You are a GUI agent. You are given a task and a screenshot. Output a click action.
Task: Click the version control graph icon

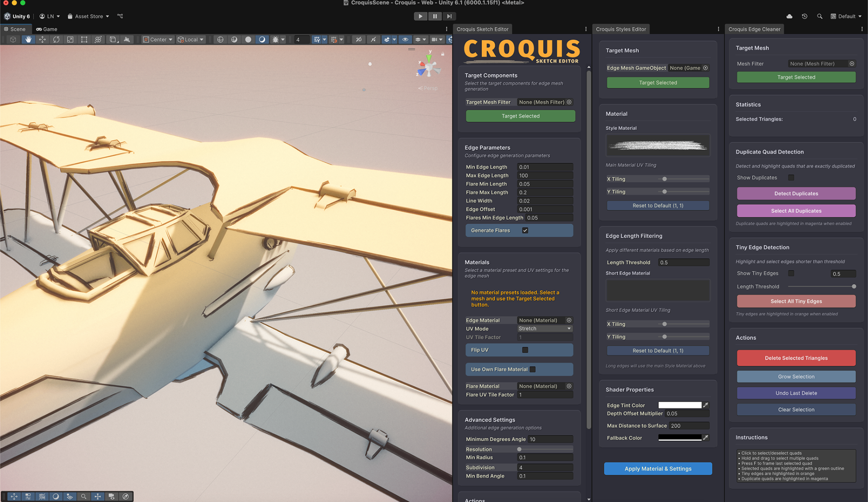120,16
